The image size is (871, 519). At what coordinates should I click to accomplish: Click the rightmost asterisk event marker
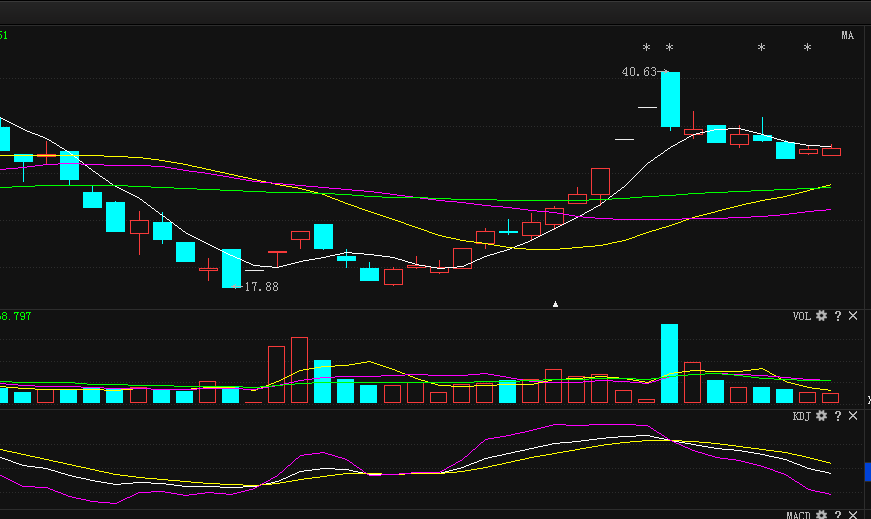pos(807,49)
